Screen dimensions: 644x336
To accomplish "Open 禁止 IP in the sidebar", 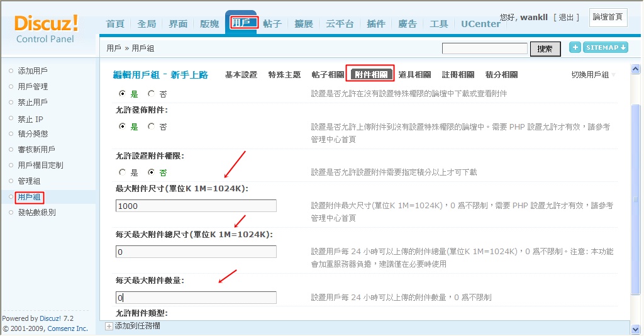I will click(x=30, y=119).
